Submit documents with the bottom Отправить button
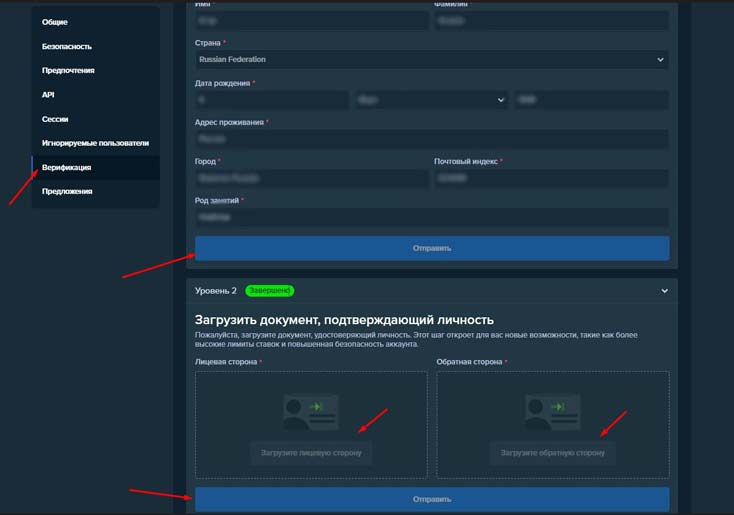 (x=431, y=499)
